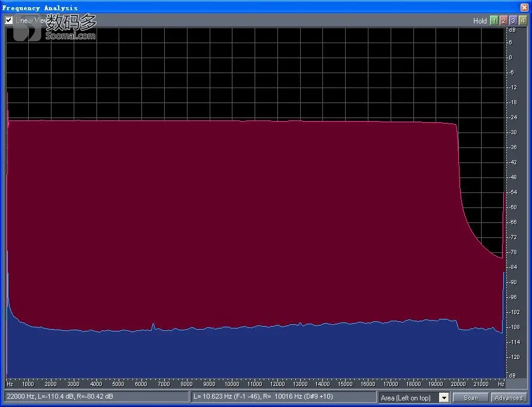Toggle the Linear View checkbox

point(9,20)
